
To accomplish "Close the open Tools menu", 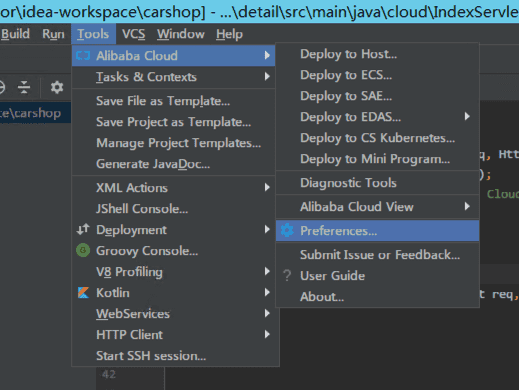I will 93,34.
